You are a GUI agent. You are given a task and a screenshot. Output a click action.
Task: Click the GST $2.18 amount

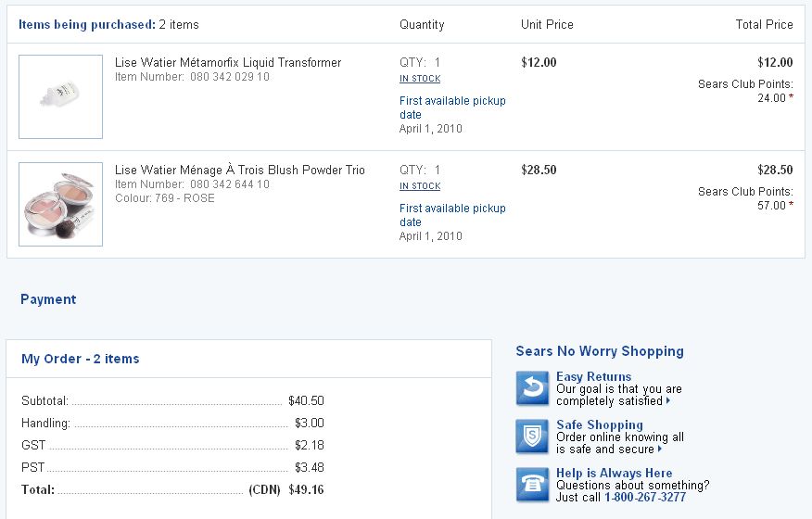coord(310,445)
